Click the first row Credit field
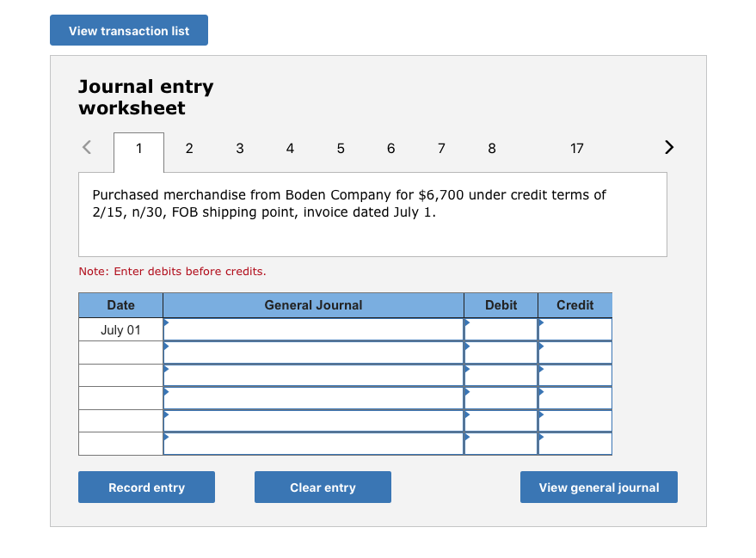Image resolution: width=756 pixels, height=558 pixels. [575, 330]
